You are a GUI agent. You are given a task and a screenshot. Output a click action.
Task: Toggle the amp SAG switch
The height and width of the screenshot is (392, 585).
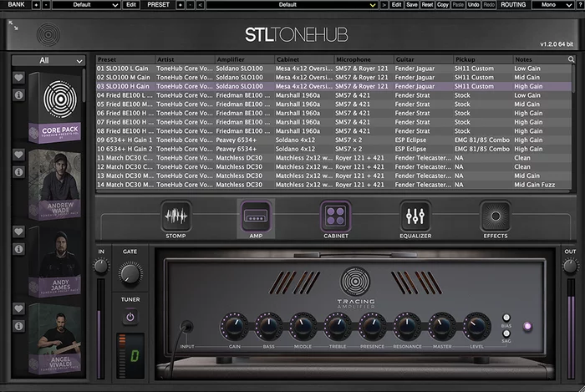(x=506, y=333)
